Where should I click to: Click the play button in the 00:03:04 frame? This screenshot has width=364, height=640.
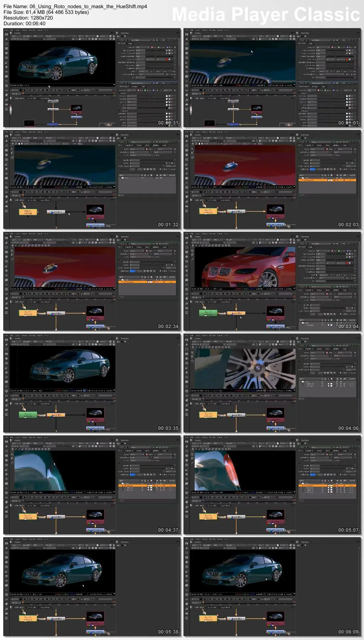(x=236, y=294)
